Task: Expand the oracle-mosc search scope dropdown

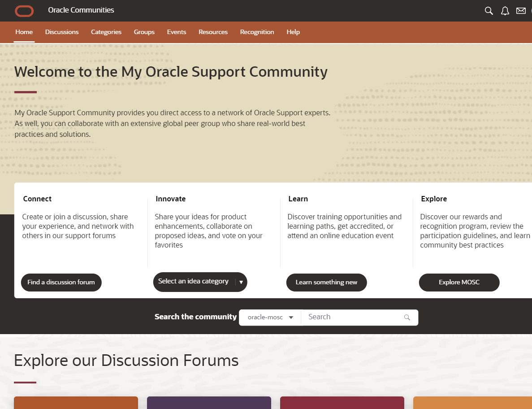Action: (x=271, y=318)
